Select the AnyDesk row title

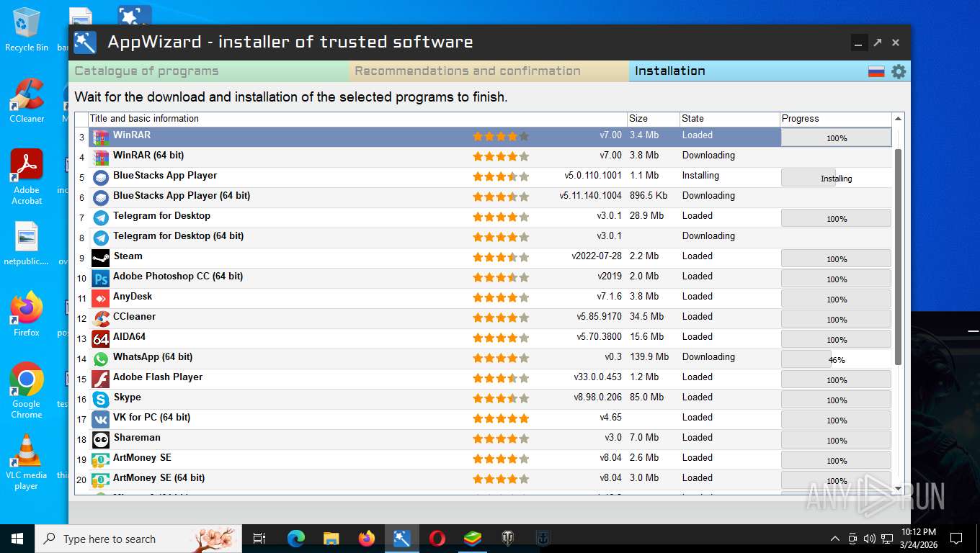coord(133,296)
